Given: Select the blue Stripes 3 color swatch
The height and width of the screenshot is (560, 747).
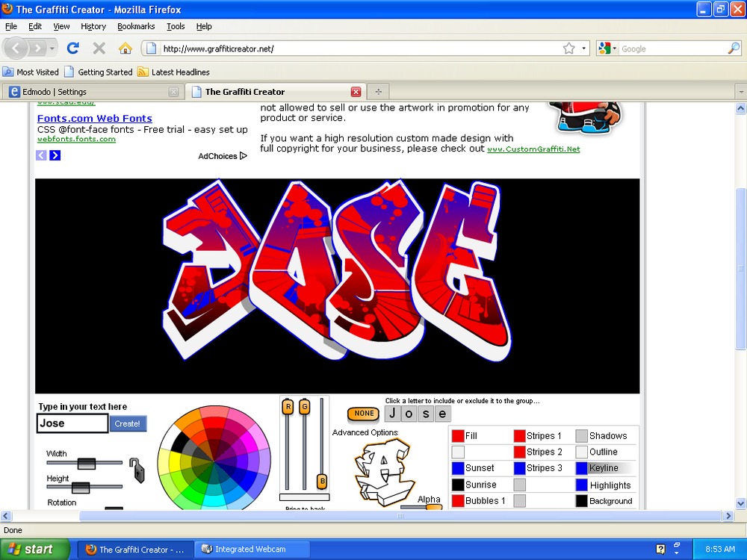Looking at the screenshot, I should 520,468.
